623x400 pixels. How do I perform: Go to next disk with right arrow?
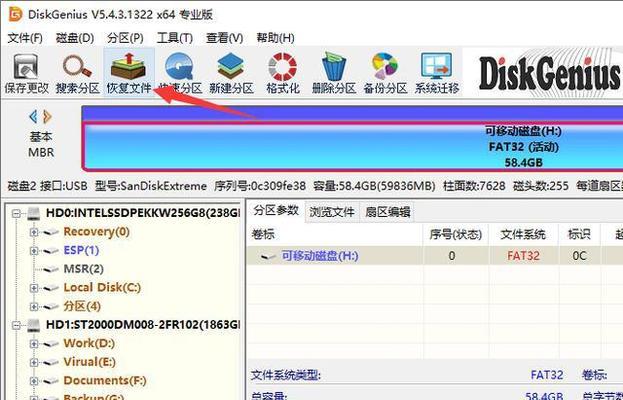tap(47, 117)
